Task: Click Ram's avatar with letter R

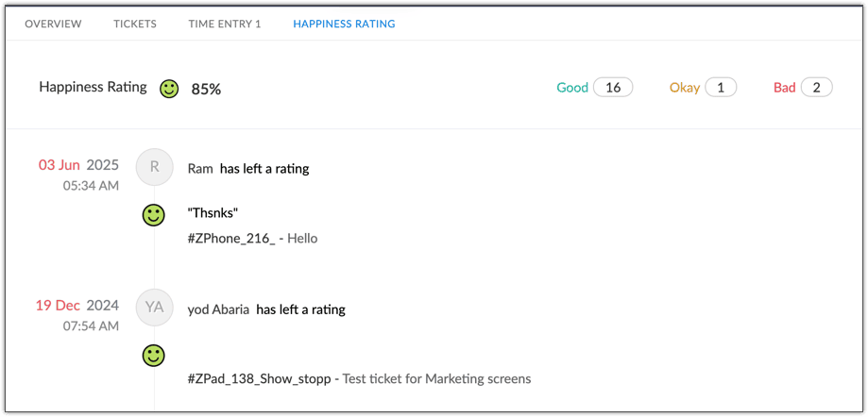Action: (155, 167)
